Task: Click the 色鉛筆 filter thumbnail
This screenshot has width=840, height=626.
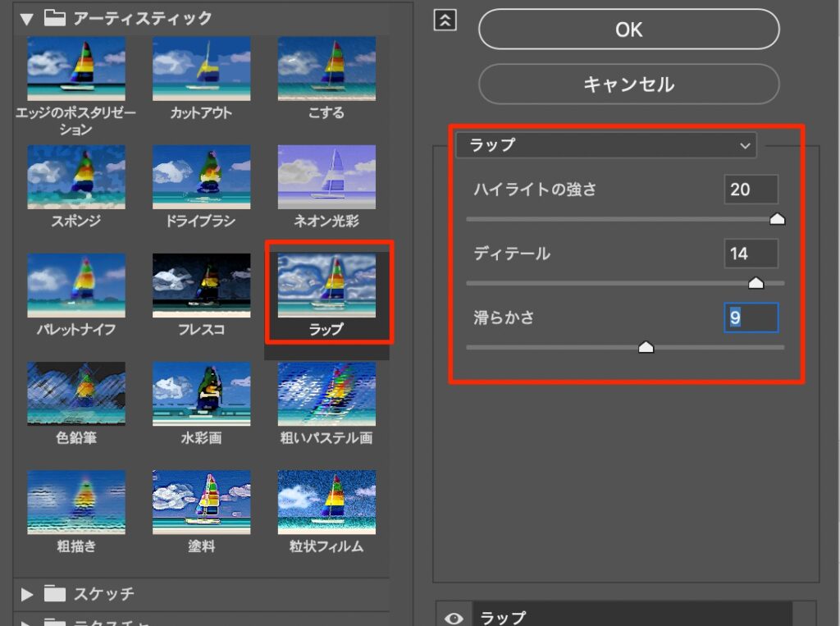Action: (x=76, y=394)
